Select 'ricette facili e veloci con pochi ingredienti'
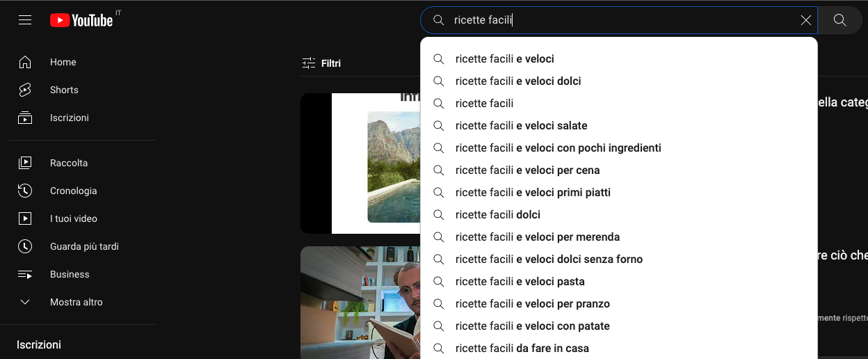The width and height of the screenshot is (868, 359). pos(619,148)
